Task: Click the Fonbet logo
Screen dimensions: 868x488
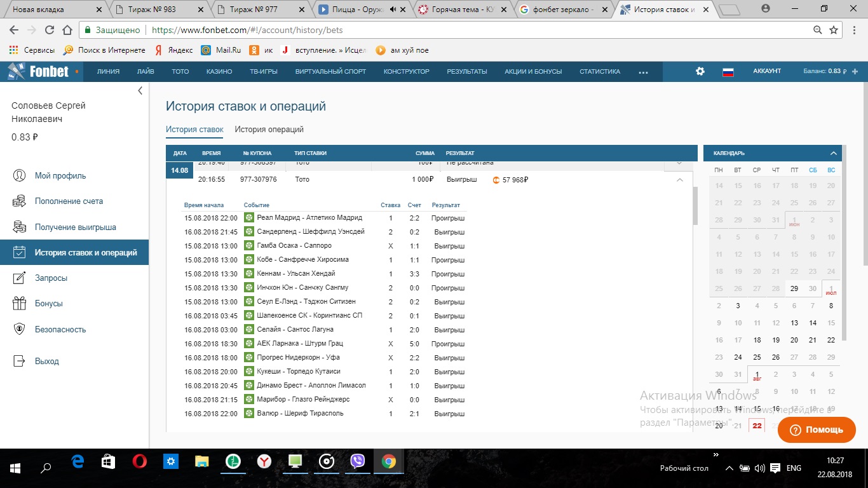Action: [x=38, y=71]
